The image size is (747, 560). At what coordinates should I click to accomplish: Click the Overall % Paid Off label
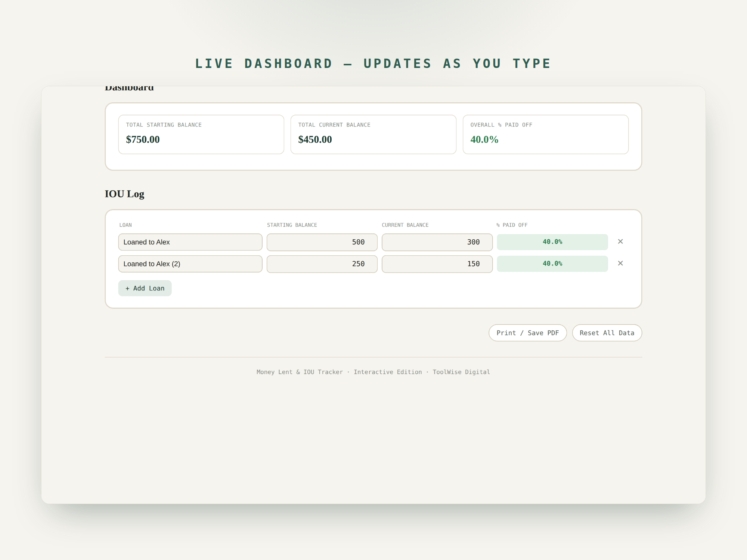click(501, 125)
